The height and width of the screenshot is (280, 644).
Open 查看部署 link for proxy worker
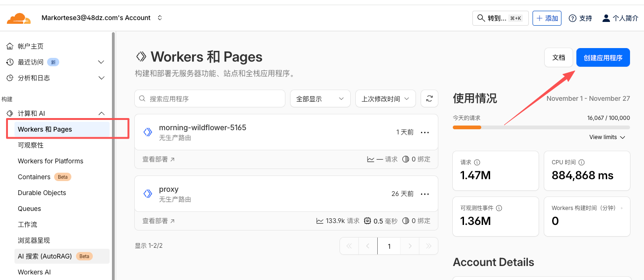pyautogui.click(x=158, y=221)
